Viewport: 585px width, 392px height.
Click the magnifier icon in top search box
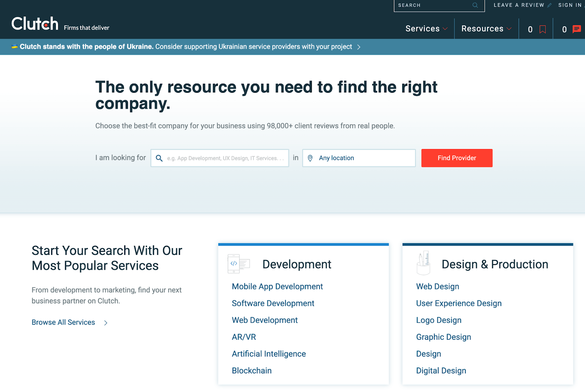[x=475, y=5]
